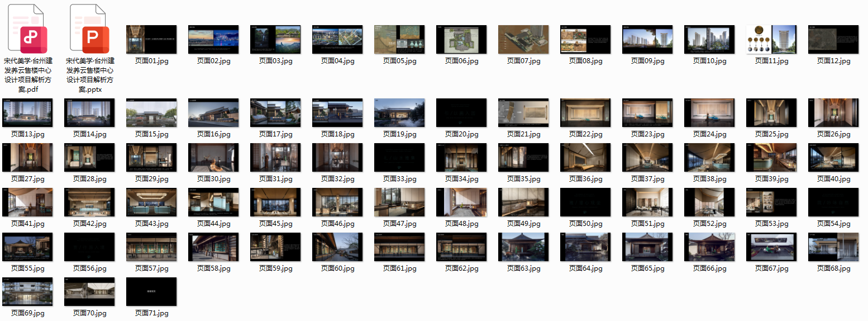Select 页面19.jpg thumbnail

(x=399, y=112)
